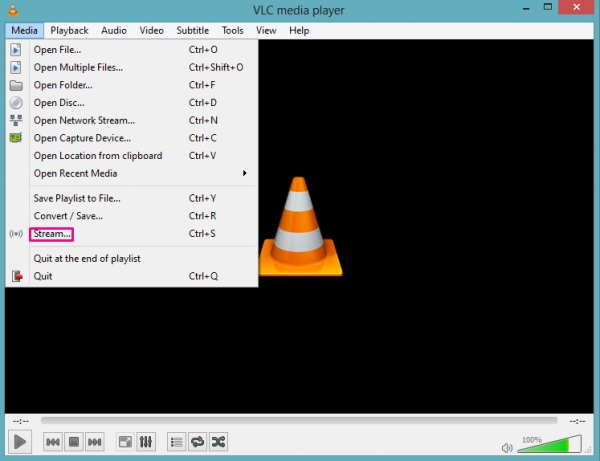
Task: Choose Open Folder... entry
Action: [x=132, y=85]
